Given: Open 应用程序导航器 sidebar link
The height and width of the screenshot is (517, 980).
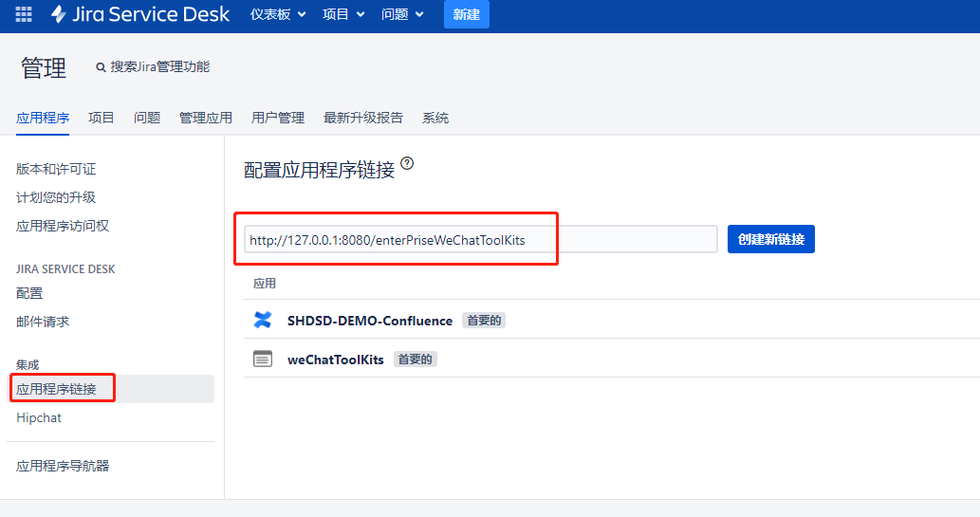Looking at the screenshot, I should coord(63,466).
